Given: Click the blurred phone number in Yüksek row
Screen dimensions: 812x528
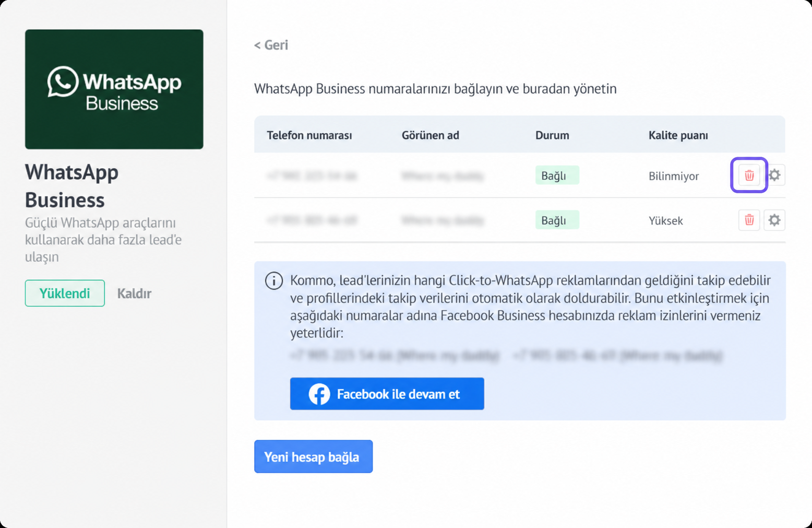Looking at the screenshot, I should pyautogui.click(x=312, y=220).
